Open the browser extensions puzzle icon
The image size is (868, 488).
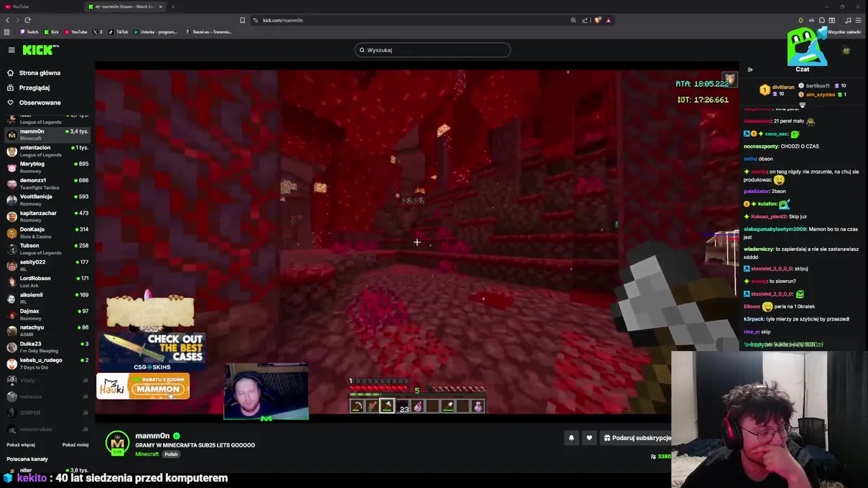coord(822,20)
